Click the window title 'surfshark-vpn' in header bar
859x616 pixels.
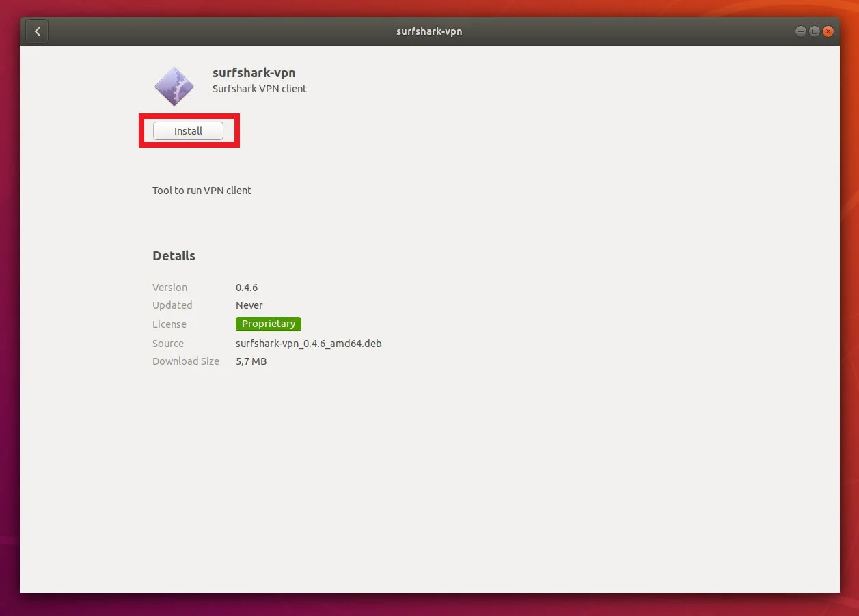click(x=429, y=31)
